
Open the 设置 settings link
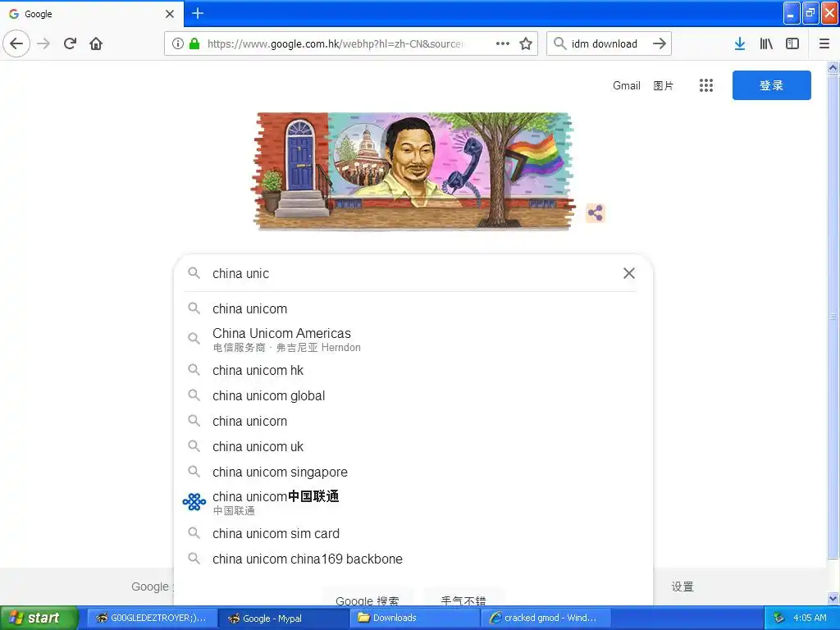682,587
